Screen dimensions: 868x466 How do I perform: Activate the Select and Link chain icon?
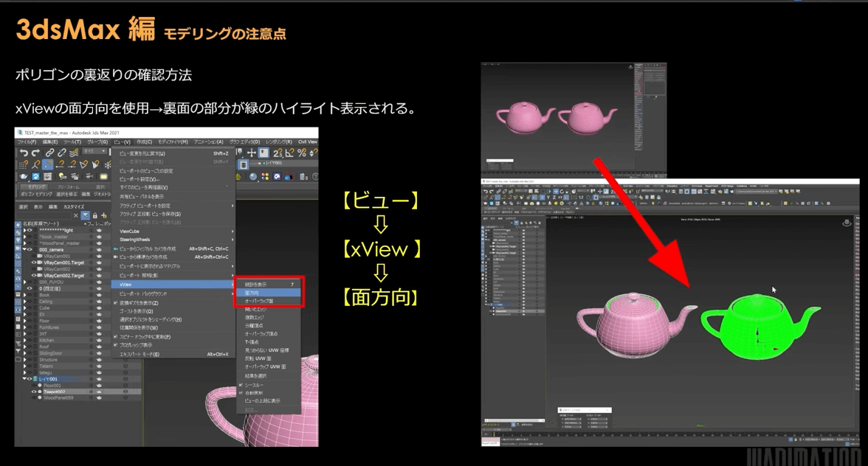50,153
